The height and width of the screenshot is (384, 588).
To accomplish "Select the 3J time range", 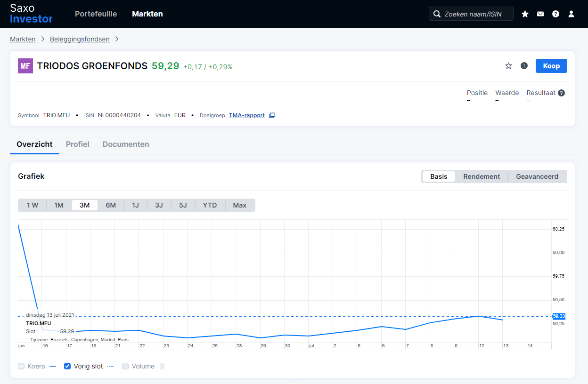I will (x=159, y=205).
